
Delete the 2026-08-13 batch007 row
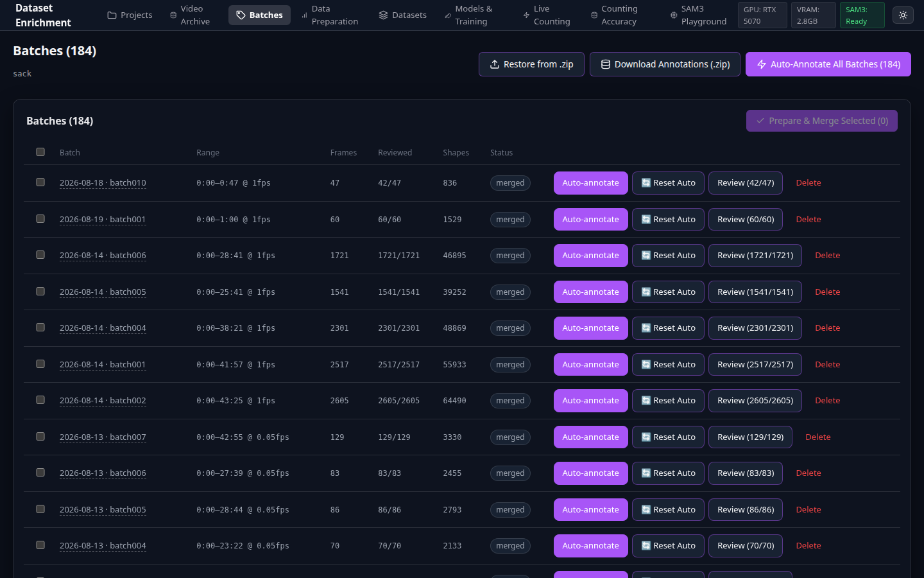pos(817,437)
